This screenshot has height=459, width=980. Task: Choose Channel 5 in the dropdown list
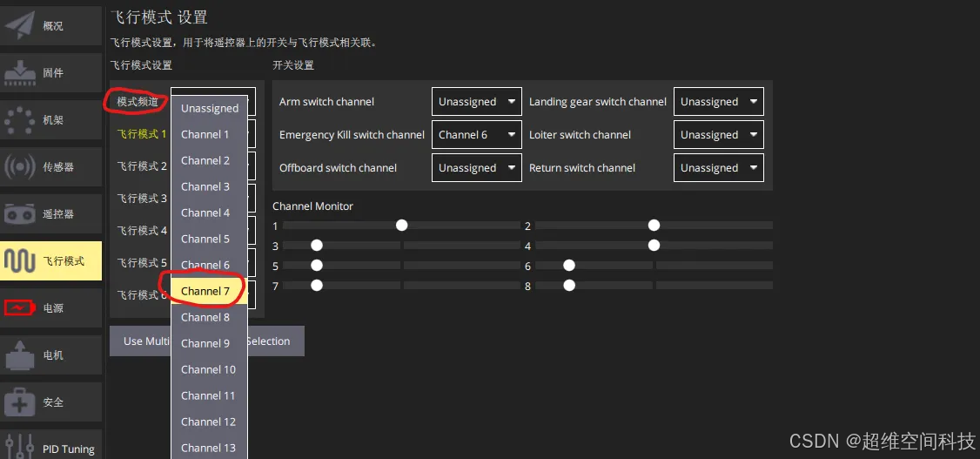pos(210,239)
